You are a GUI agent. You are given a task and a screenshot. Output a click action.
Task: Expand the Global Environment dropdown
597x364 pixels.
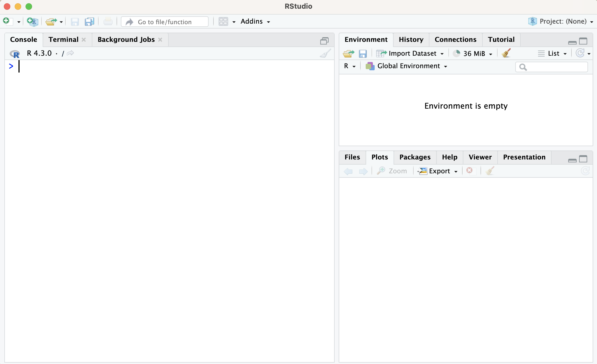[408, 66]
